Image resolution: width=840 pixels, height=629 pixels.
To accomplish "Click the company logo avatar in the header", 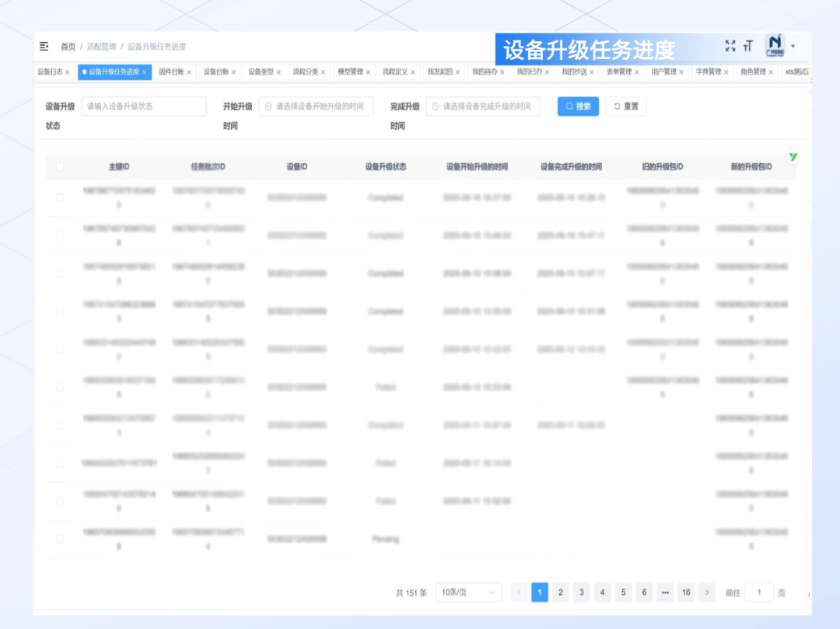I will (x=774, y=46).
